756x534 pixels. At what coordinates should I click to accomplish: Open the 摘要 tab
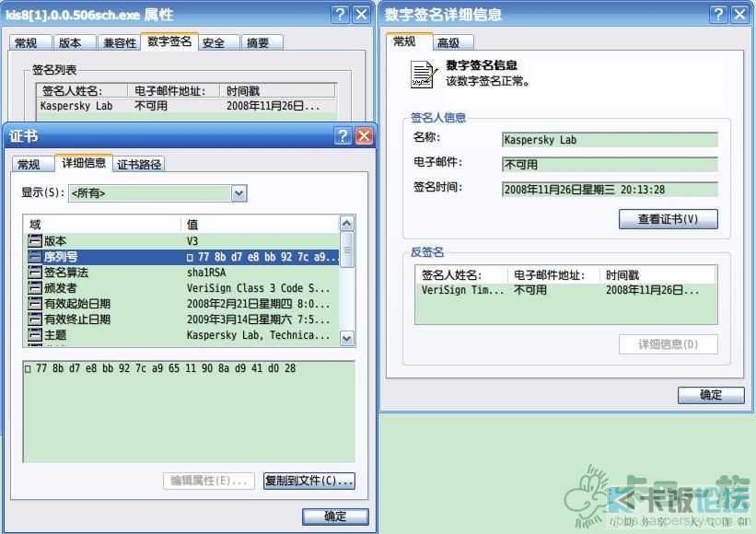coord(262,43)
